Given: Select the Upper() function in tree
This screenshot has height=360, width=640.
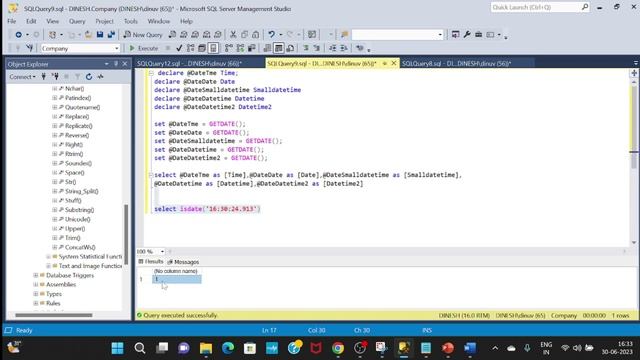Looking at the screenshot, I should point(75,229).
